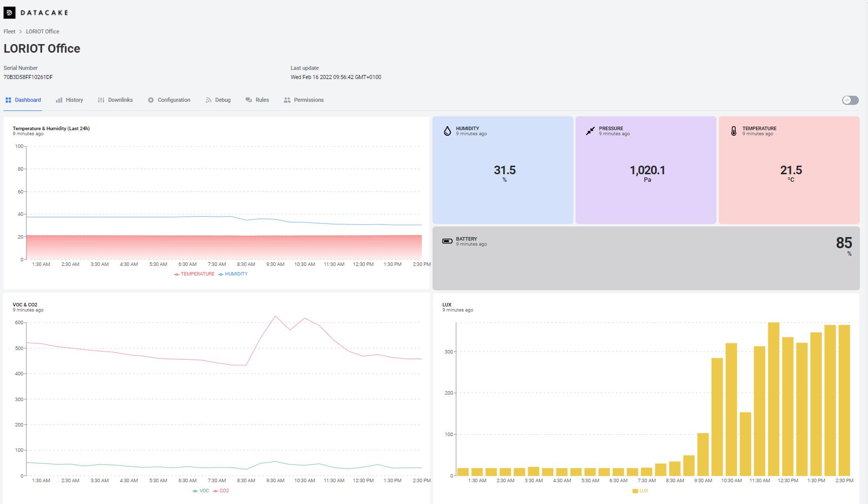Viewport: 868px width, 504px height.
Task: Click the pressure arrows icon
Action: [x=590, y=131]
